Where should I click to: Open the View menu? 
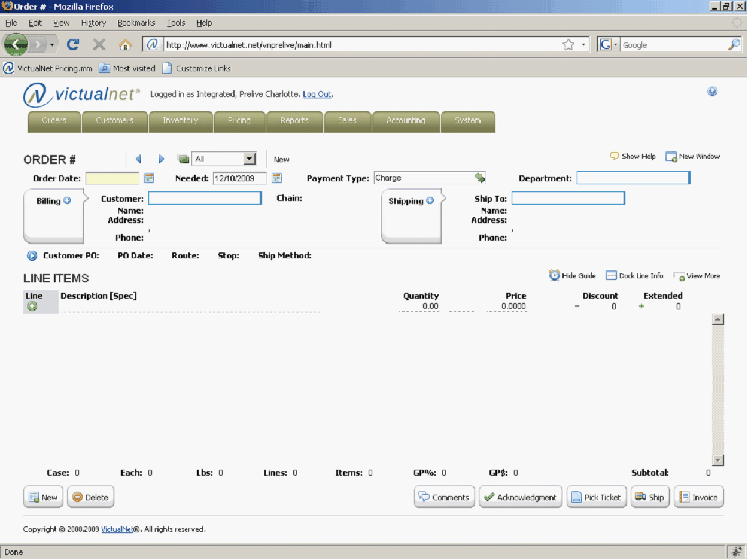click(x=62, y=23)
